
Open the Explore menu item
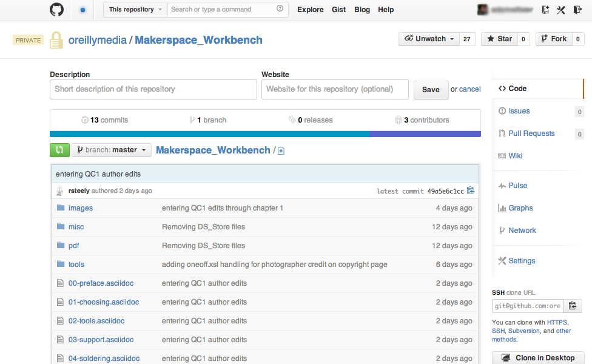tap(311, 10)
